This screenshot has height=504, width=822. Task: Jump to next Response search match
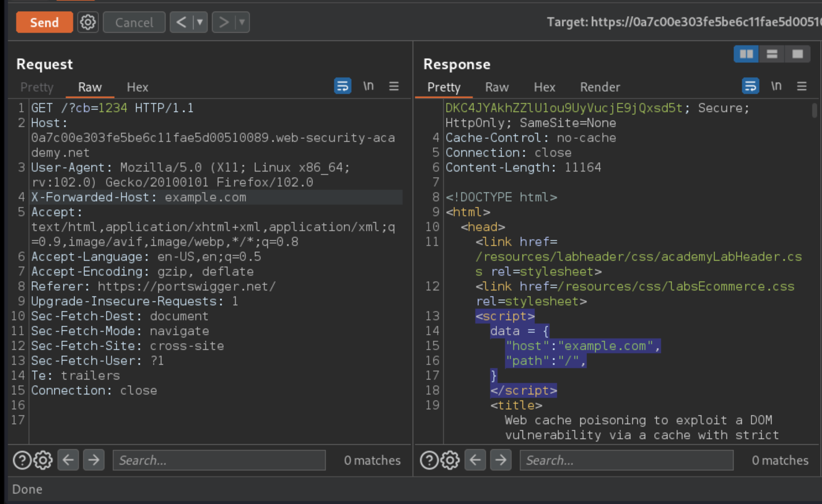pos(501,460)
